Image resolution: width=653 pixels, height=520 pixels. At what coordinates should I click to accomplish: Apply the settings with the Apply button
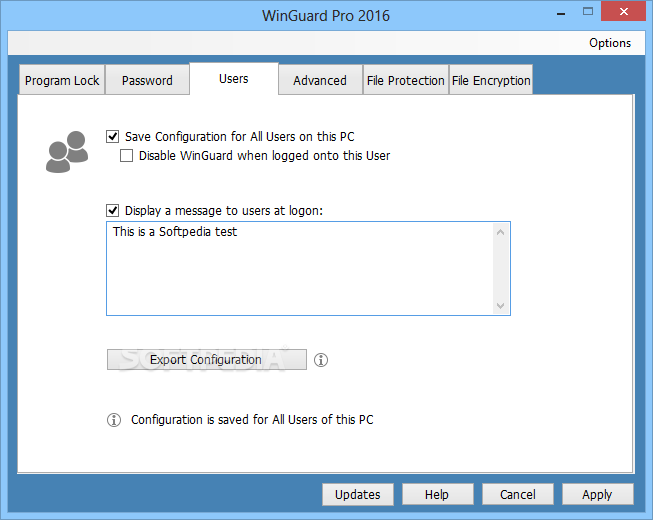point(598,495)
